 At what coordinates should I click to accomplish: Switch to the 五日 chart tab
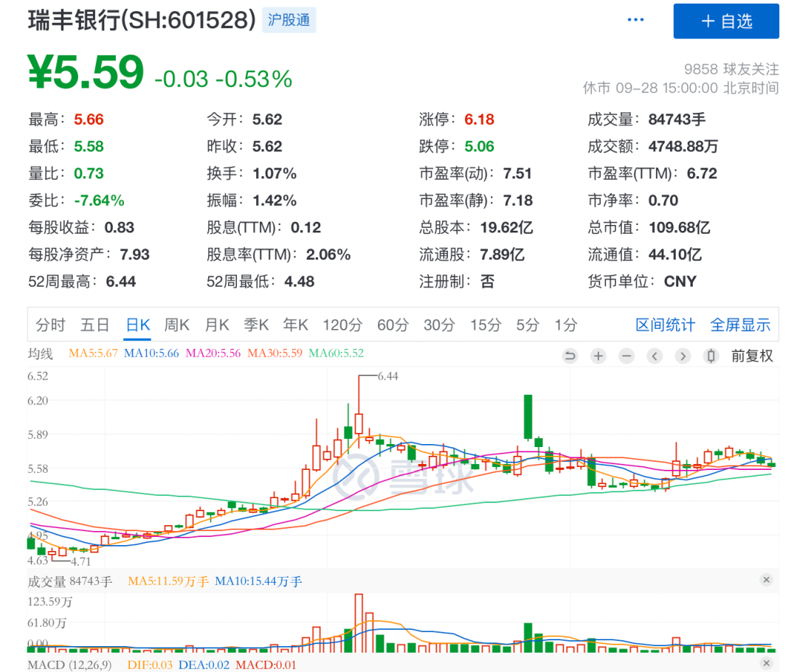[94, 325]
